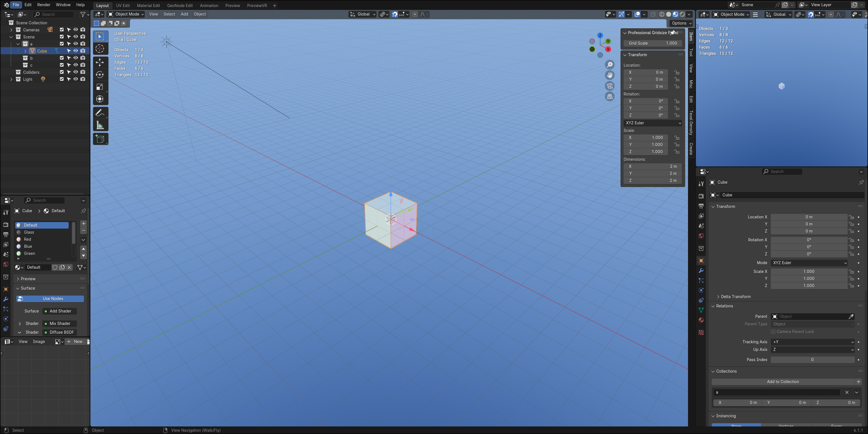Hide the Colliders collection in viewport
This screenshot has height=434, width=868.
pos(76,72)
